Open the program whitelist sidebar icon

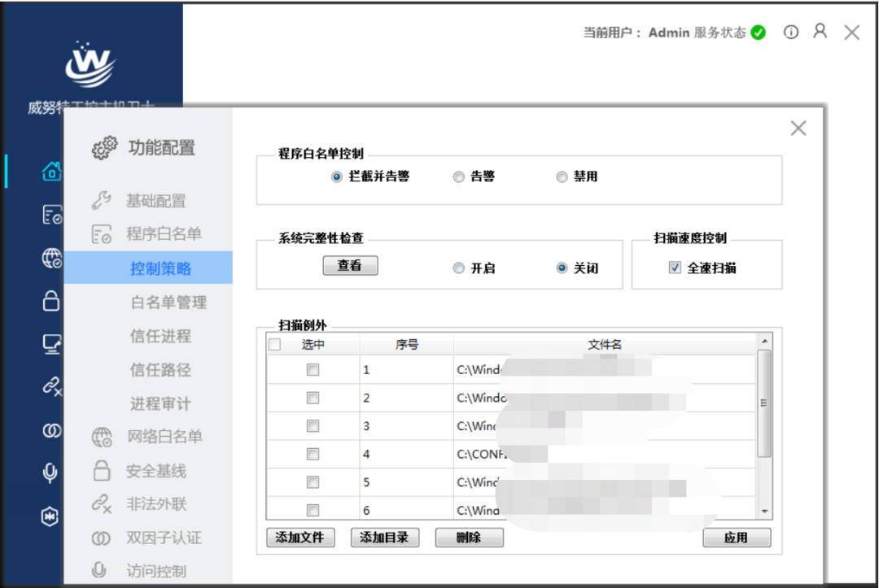[52, 215]
